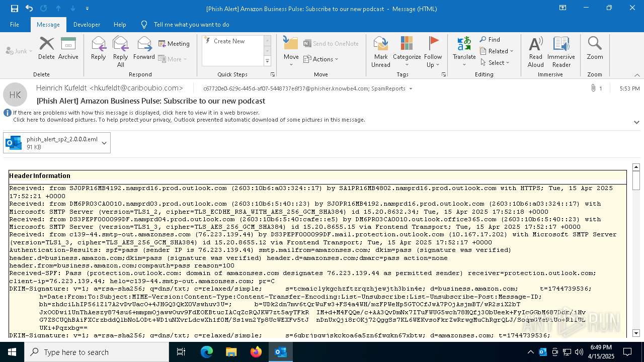Click the taskbar search box
This screenshot has height=362, width=644.
click(x=97, y=352)
